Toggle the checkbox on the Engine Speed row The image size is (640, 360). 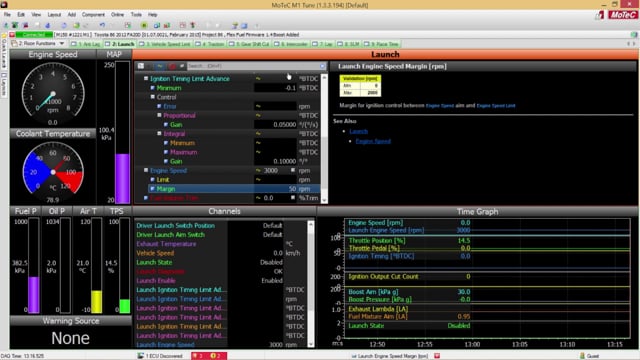(x=293, y=170)
